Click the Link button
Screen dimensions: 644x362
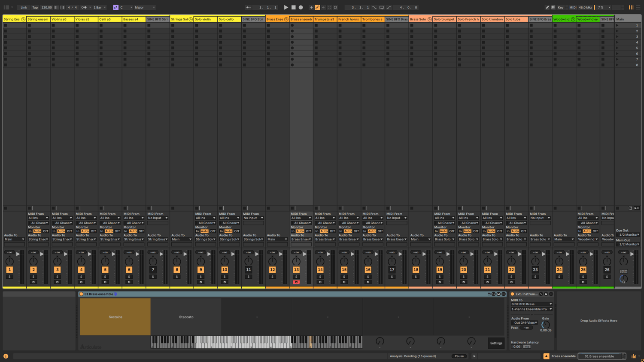[24, 7]
